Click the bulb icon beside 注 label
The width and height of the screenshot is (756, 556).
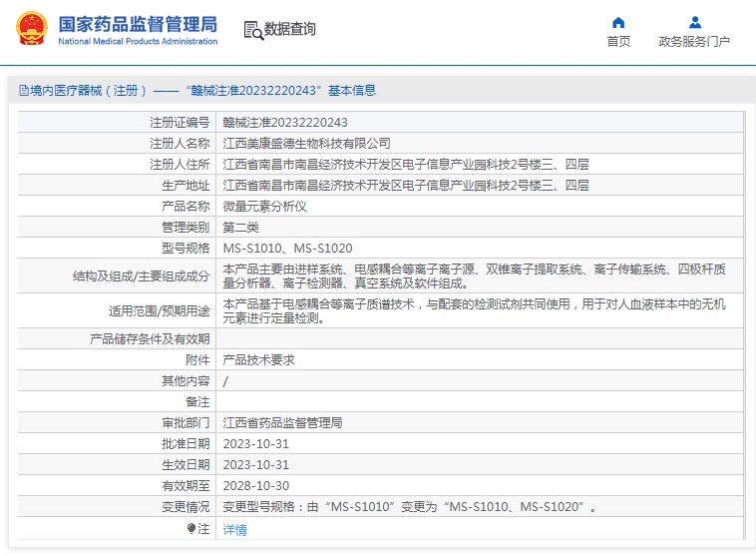191,528
